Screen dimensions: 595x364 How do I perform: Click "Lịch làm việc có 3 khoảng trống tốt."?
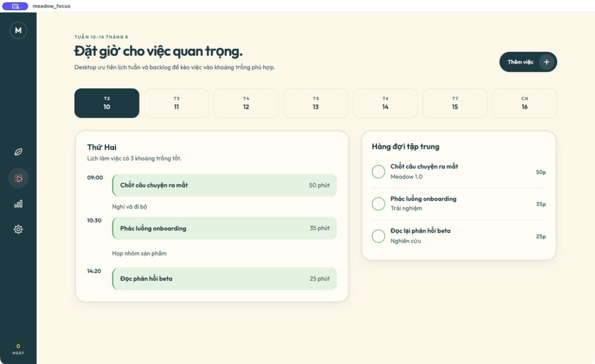click(x=134, y=158)
